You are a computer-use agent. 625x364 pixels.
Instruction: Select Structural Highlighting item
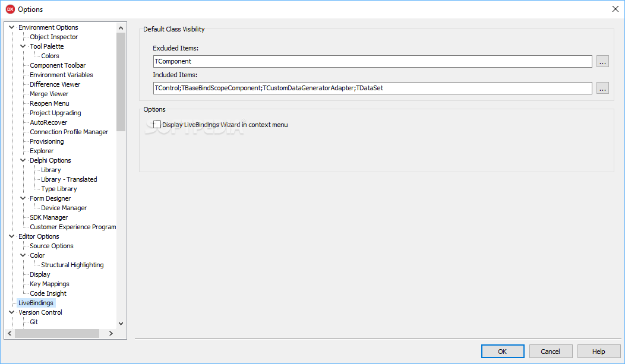[x=72, y=265]
